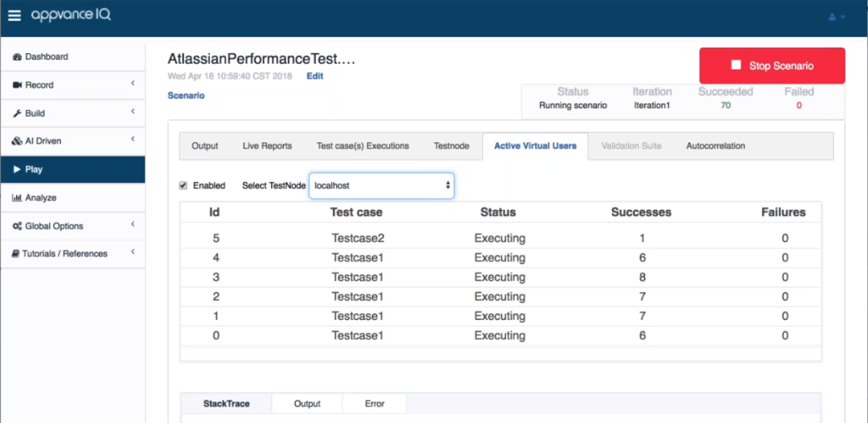Open the Select TestNode localhost dropdown
868x423 pixels.
click(x=381, y=186)
